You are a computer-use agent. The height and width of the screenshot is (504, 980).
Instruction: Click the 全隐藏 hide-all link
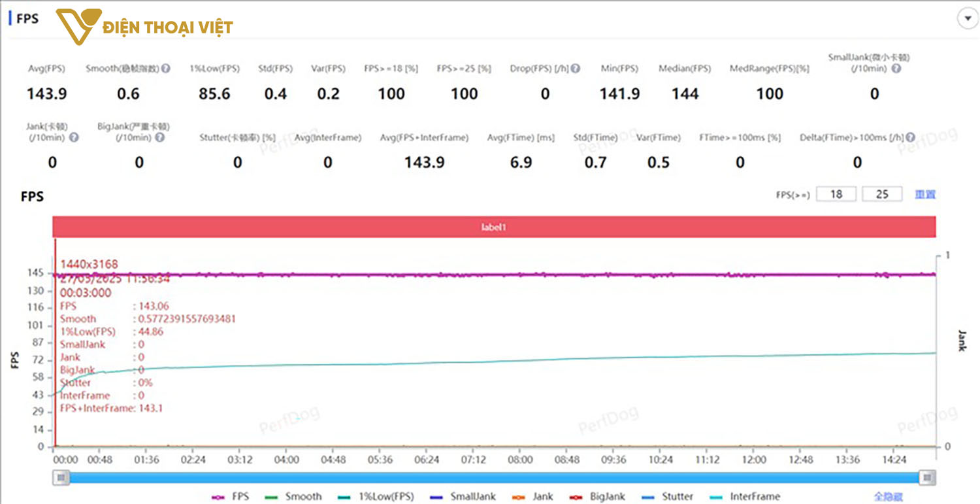coord(889,497)
